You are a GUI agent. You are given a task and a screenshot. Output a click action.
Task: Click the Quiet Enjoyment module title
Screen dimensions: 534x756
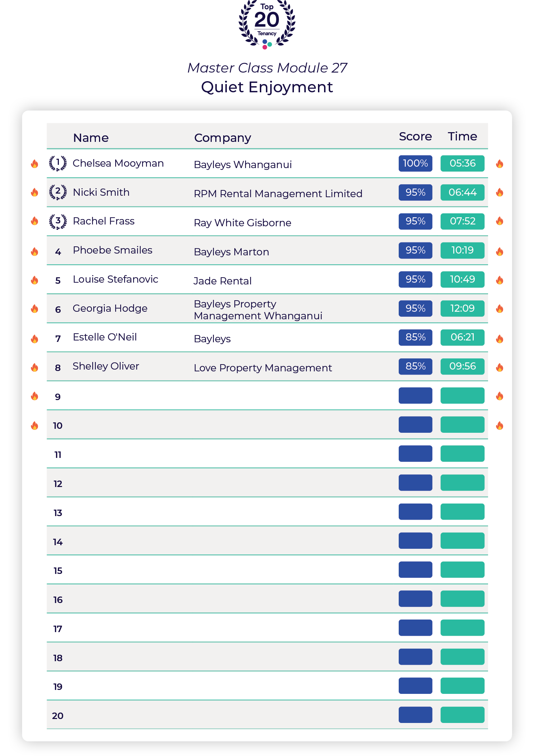267,87
